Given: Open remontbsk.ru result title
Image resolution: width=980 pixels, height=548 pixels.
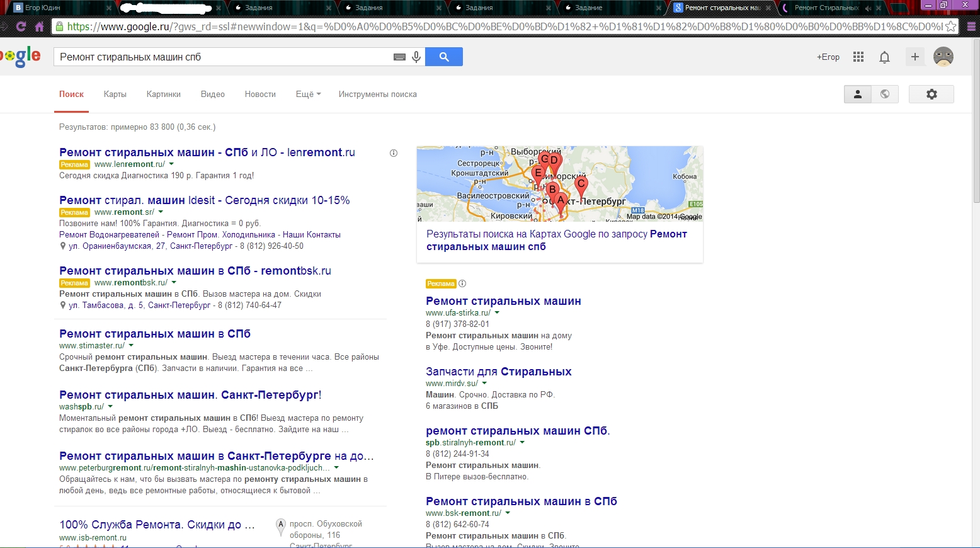Looking at the screenshot, I should (195, 271).
